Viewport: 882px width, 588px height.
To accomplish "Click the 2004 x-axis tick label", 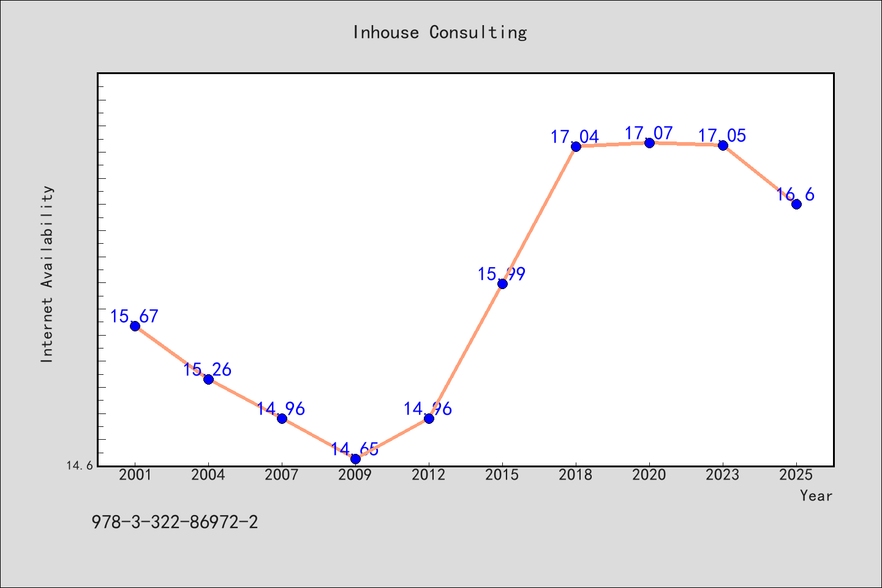I will (208, 475).
